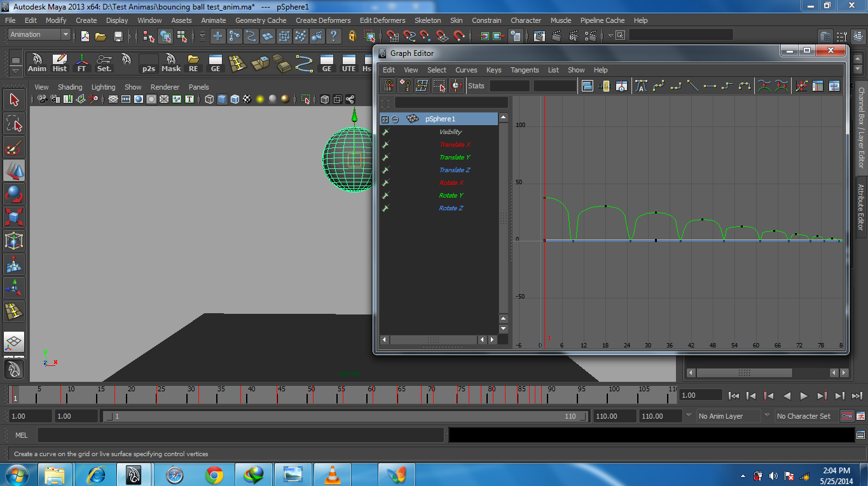Click the Mask shelf button
Viewport: 868px width, 486px height.
(x=170, y=64)
